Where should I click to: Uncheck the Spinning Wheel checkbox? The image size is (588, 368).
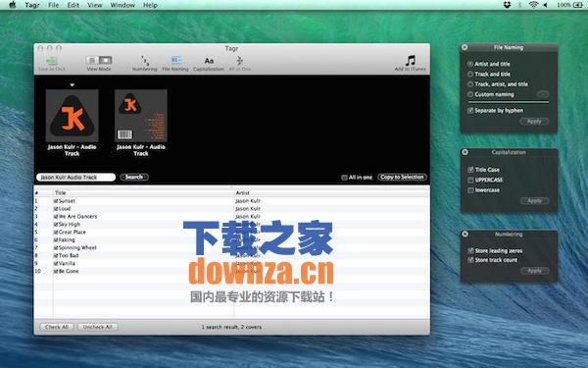56,248
